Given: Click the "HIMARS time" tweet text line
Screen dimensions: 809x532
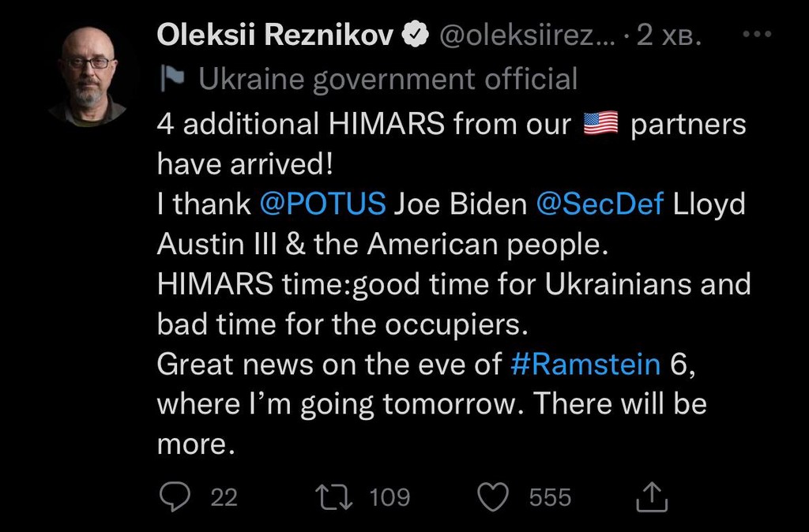Looking at the screenshot, I should click(453, 284).
